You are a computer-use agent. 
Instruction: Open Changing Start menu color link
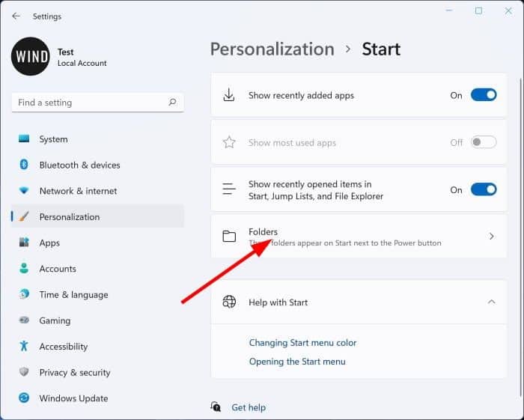[302, 342]
